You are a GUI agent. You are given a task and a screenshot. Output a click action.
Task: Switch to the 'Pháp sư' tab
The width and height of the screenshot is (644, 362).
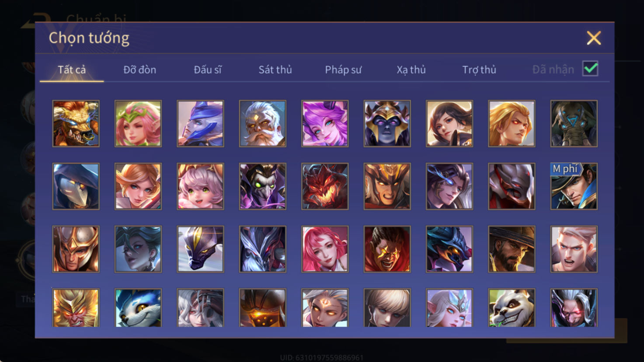click(x=343, y=70)
